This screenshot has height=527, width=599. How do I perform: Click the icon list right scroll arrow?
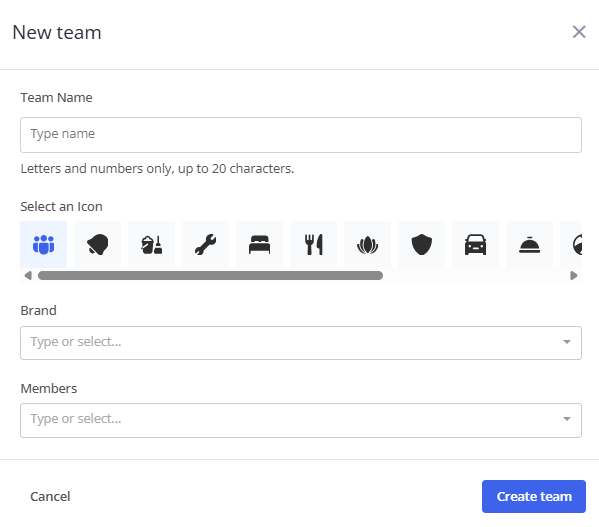point(573,276)
